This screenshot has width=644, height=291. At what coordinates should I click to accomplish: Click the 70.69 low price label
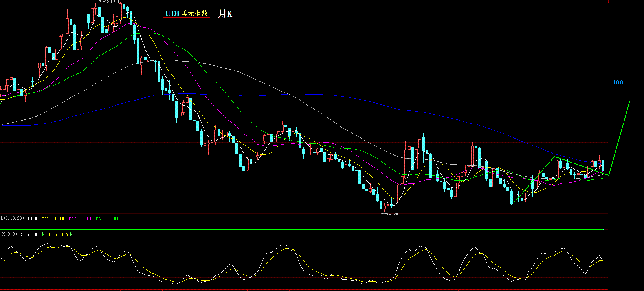(392, 213)
